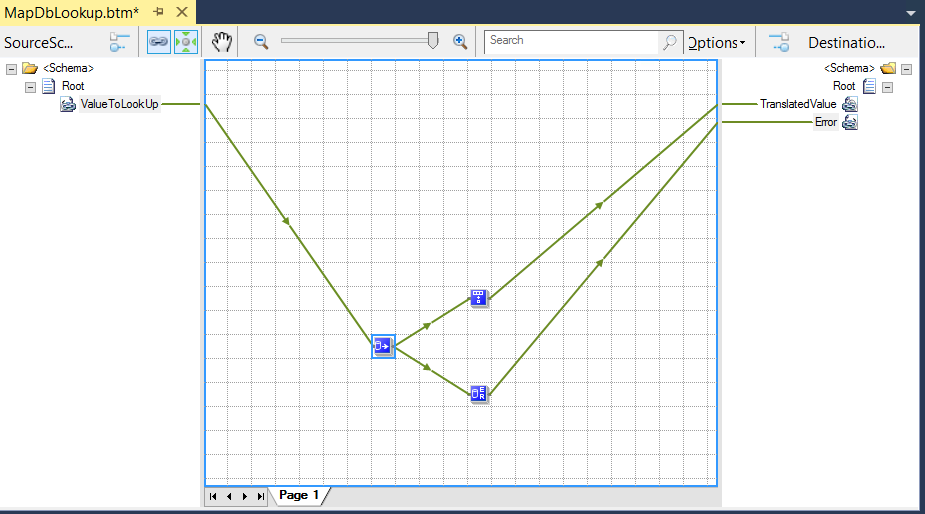Pin the MapDbLookup.btm tab

pyautogui.click(x=158, y=12)
